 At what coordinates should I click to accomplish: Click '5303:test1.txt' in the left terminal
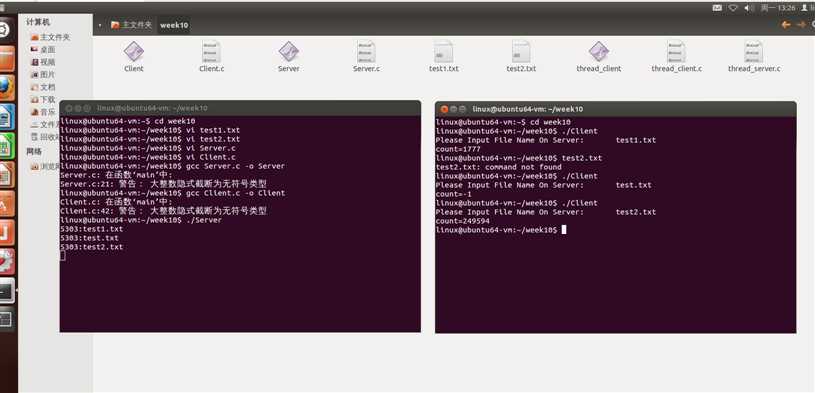[x=91, y=229]
